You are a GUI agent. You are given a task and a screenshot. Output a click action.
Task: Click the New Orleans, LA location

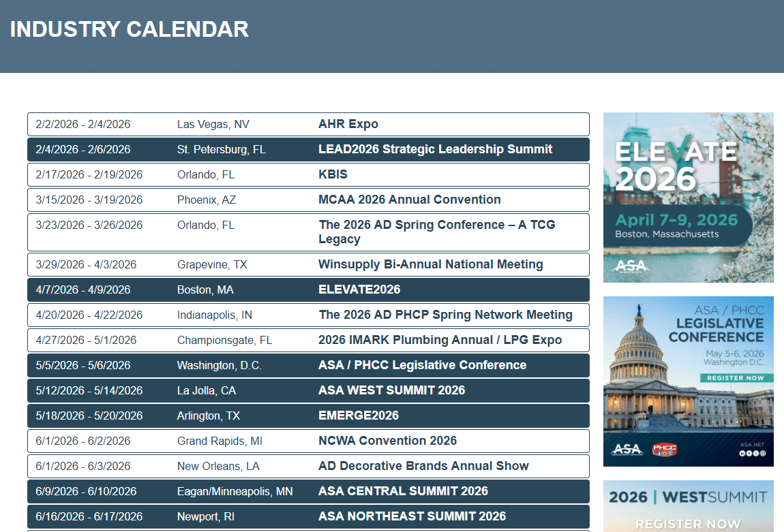[x=218, y=466]
